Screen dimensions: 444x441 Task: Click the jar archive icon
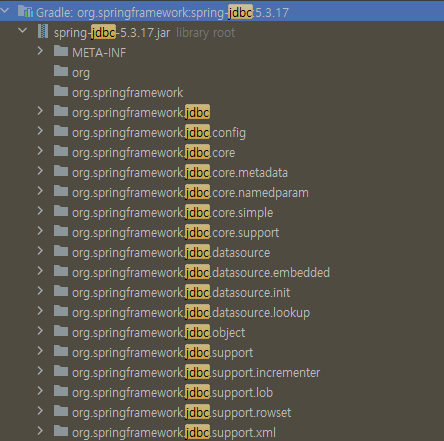point(43,31)
